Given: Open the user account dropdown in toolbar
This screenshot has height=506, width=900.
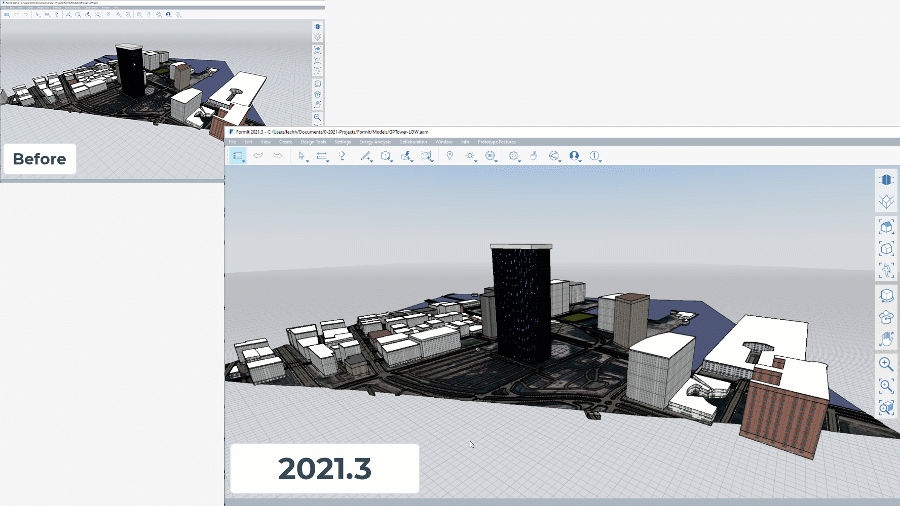Looking at the screenshot, I should (x=574, y=156).
